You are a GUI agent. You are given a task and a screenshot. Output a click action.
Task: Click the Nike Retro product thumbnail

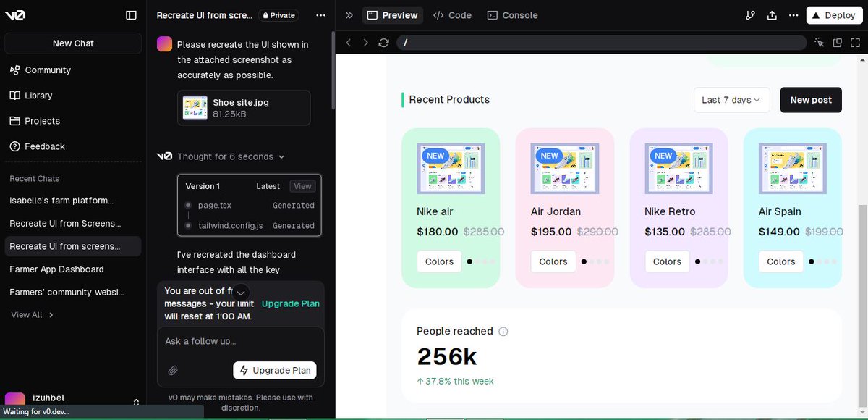[678, 168]
